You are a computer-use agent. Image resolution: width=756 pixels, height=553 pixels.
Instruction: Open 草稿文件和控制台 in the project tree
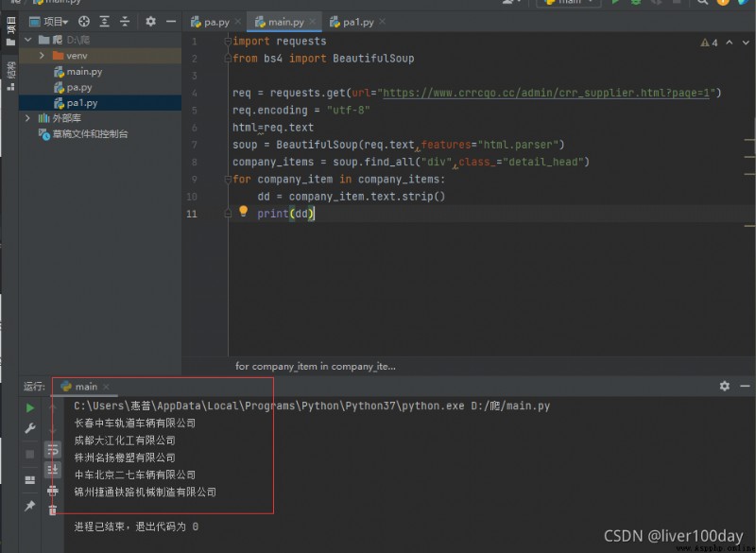90,134
